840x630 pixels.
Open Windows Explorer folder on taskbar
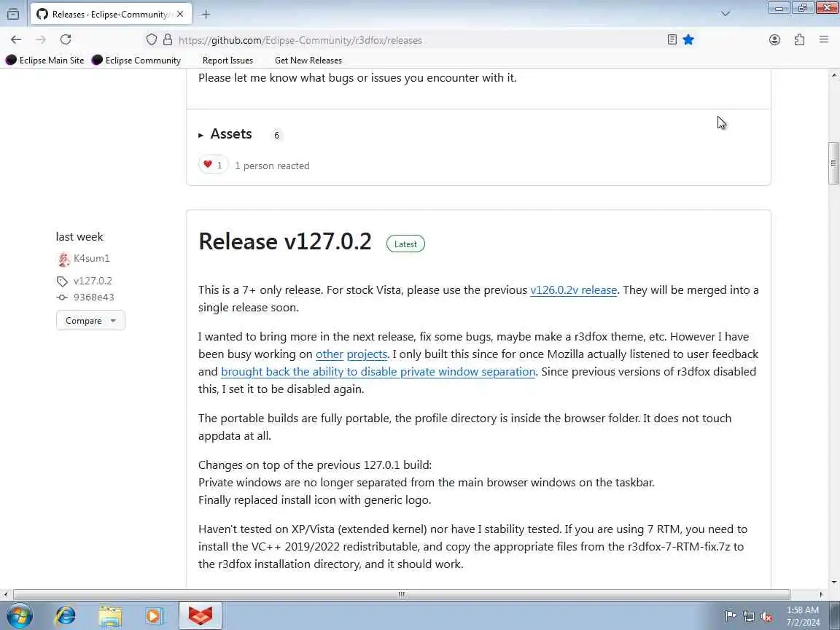(x=110, y=615)
